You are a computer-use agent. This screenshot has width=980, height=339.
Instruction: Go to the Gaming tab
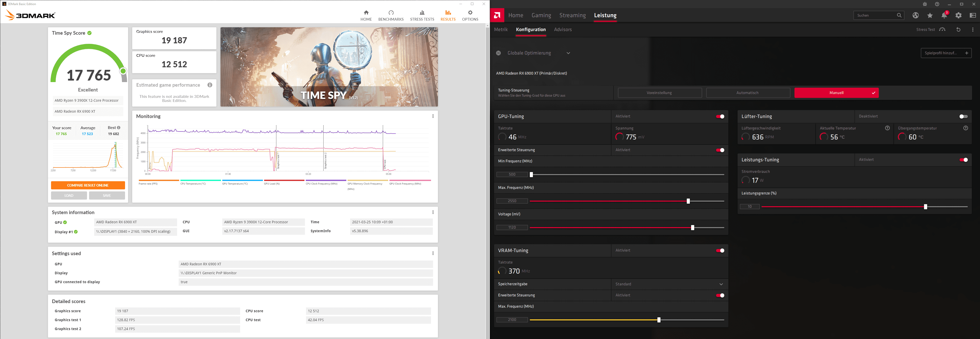point(541,16)
